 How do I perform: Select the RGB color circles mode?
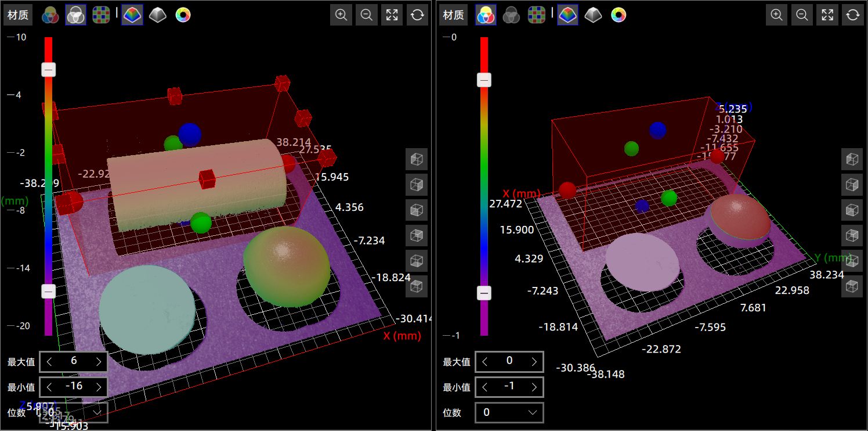click(50, 15)
